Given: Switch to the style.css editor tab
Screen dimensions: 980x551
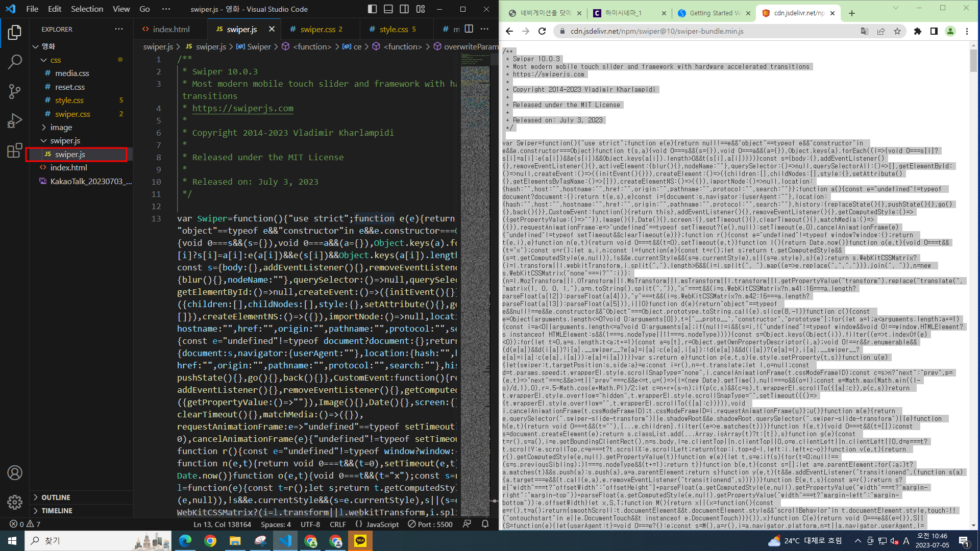Looking at the screenshot, I should [x=394, y=29].
